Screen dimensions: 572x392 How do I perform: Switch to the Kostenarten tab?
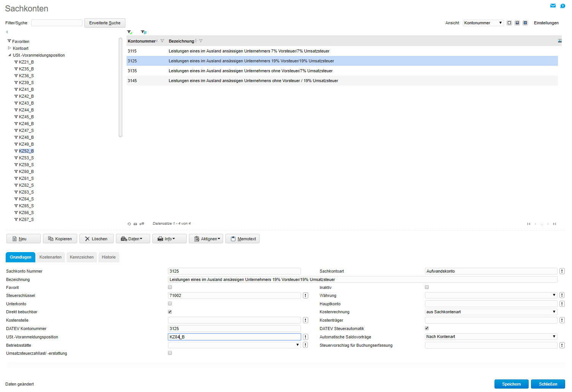51,257
